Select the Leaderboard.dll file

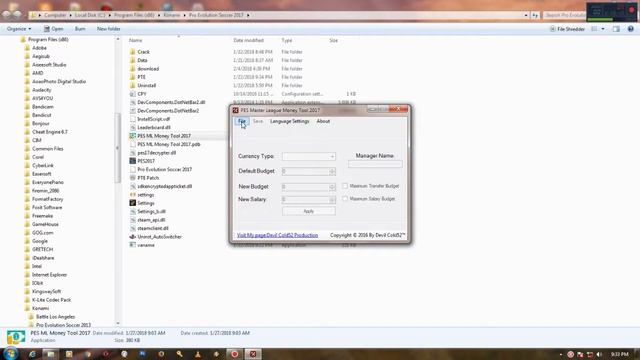click(154, 127)
